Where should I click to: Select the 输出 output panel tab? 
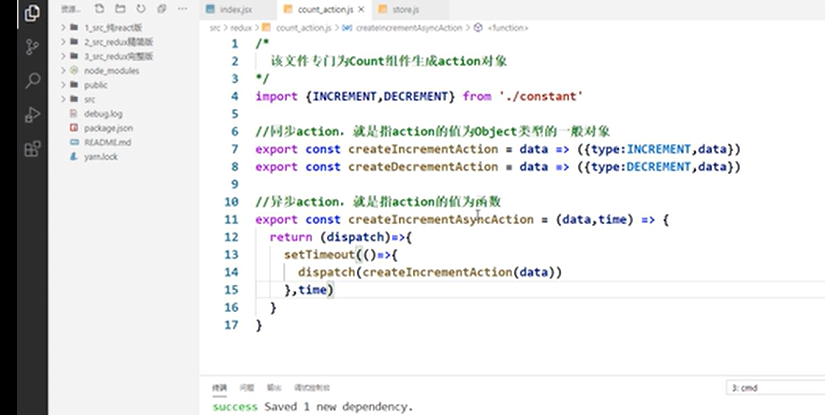coord(274,388)
